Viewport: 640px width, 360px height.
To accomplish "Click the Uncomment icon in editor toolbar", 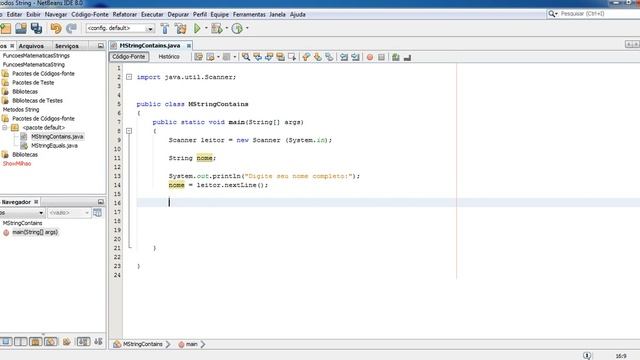I will click(x=407, y=57).
